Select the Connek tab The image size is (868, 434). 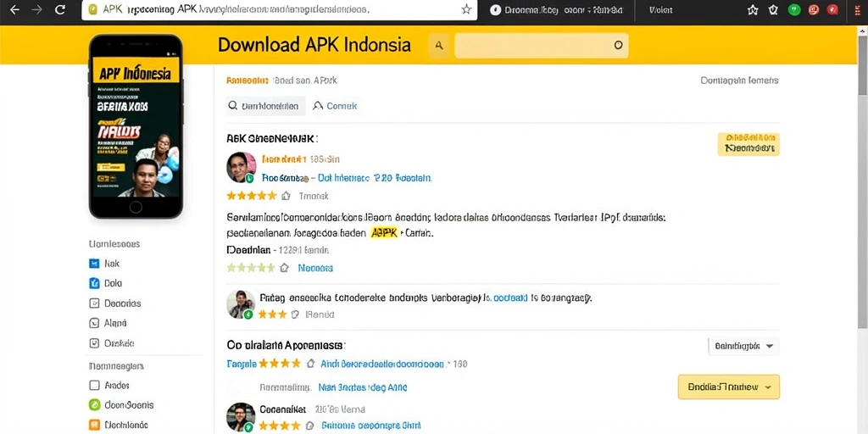click(336, 106)
